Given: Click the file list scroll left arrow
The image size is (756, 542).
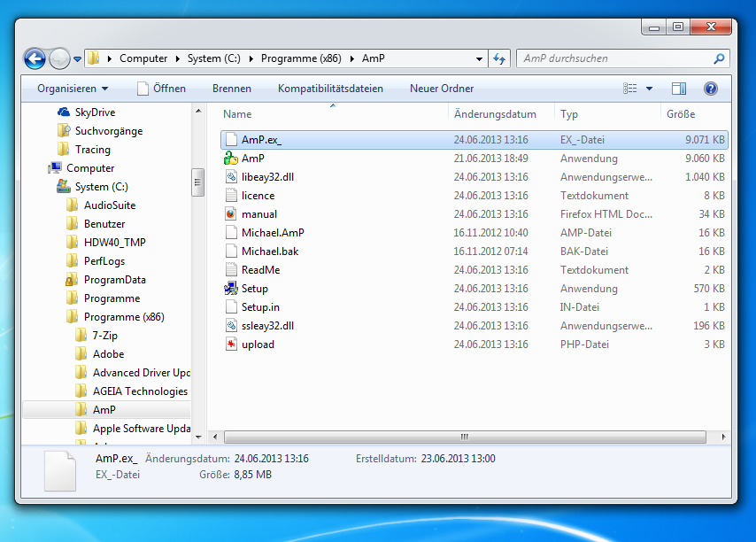Looking at the screenshot, I should point(214,437).
